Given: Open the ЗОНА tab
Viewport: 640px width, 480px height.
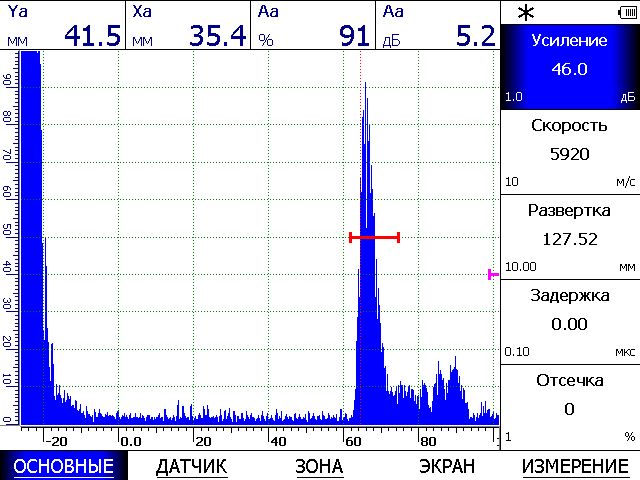Looking at the screenshot, I should 319,466.
